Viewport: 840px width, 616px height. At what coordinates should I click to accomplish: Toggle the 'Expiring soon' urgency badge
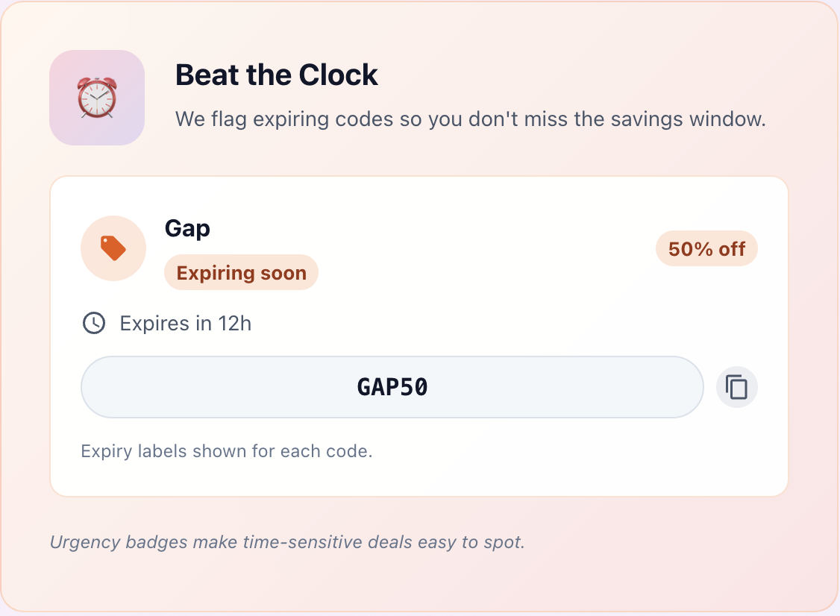240,272
